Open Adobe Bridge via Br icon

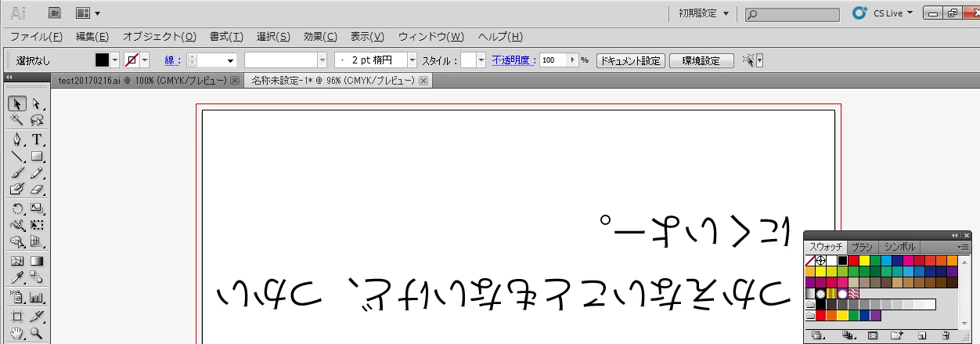pos(55,13)
